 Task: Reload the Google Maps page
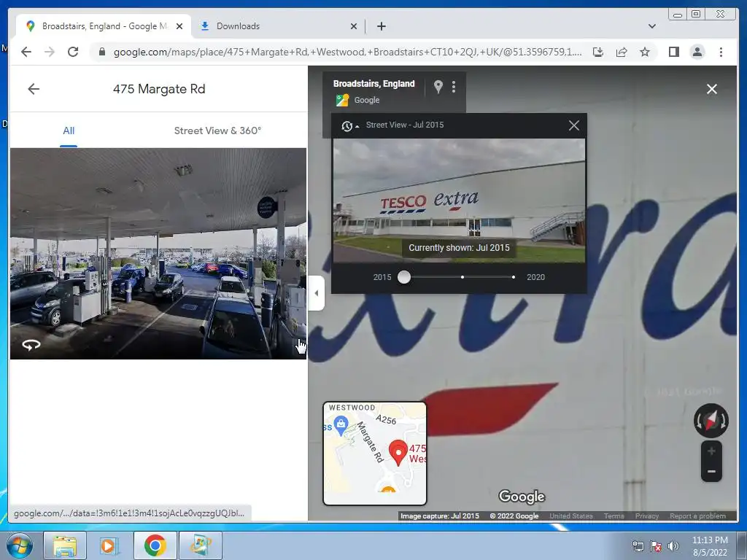pyautogui.click(x=73, y=52)
